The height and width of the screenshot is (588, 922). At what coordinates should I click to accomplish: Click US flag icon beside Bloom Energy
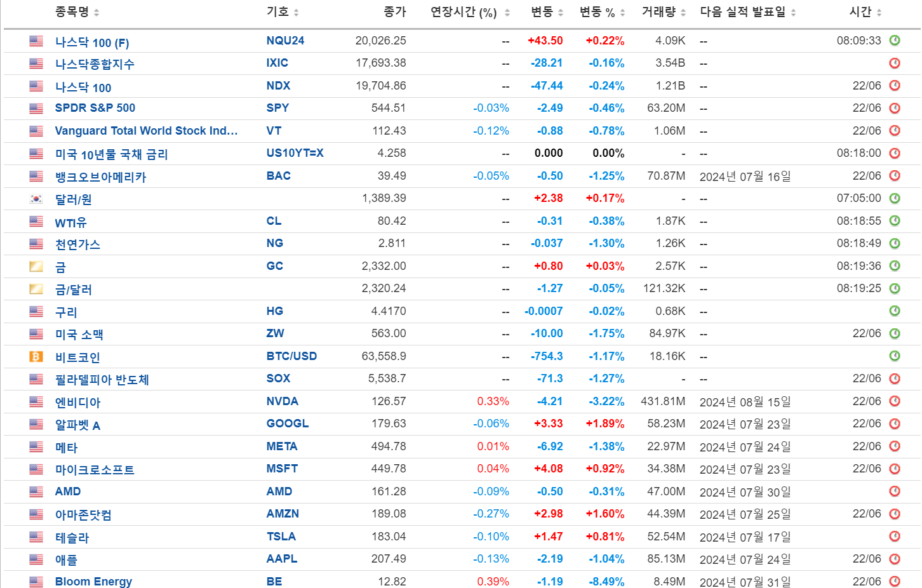tap(36, 582)
